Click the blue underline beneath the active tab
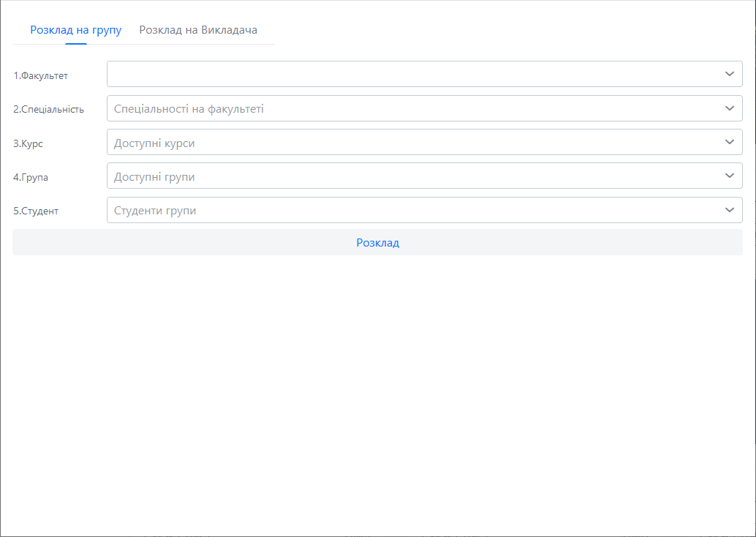Image resolution: width=756 pixels, height=537 pixels. tap(75, 44)
